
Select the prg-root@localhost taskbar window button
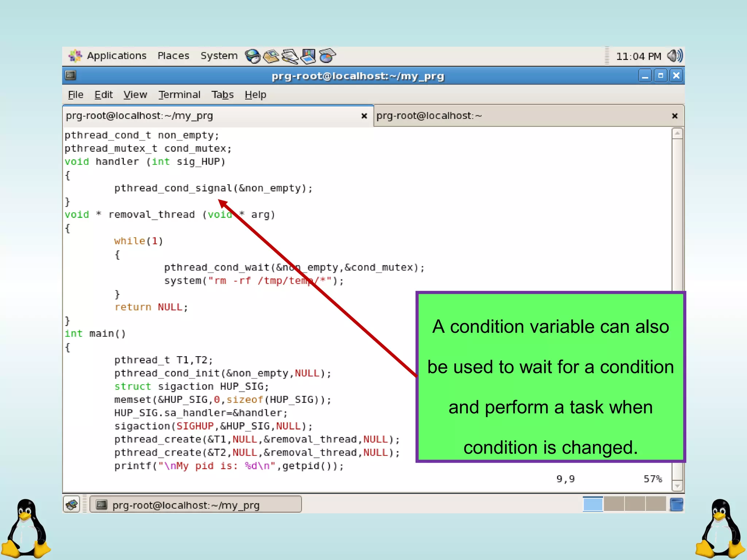(196, 505)
